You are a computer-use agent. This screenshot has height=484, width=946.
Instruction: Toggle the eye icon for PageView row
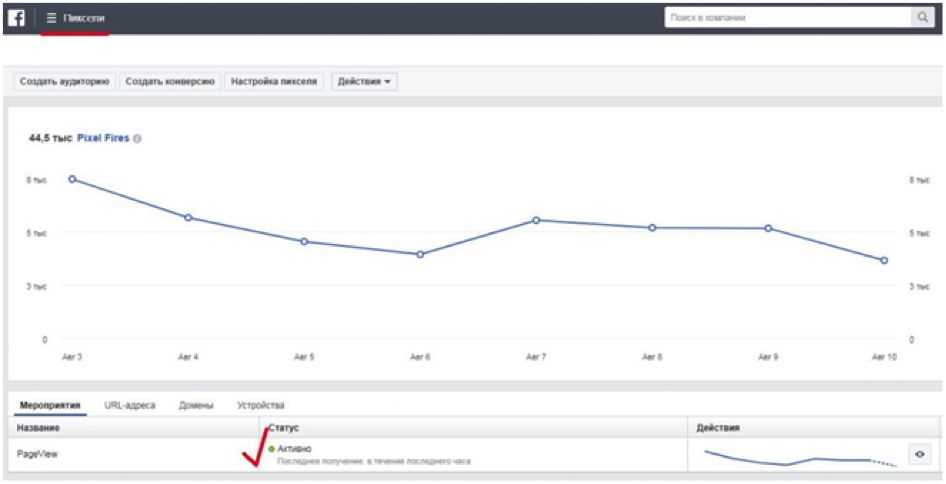point(919,454)
